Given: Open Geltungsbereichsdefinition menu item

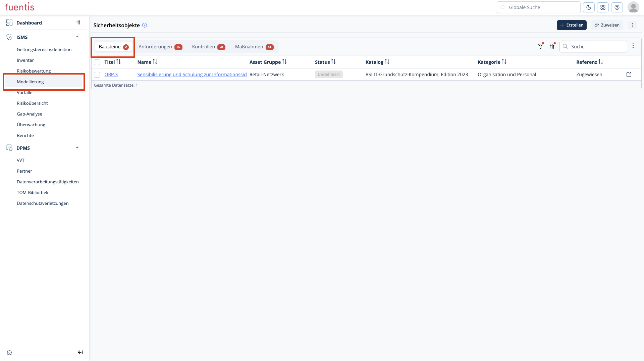Looking at the screenshot, I should coord(44,49).
